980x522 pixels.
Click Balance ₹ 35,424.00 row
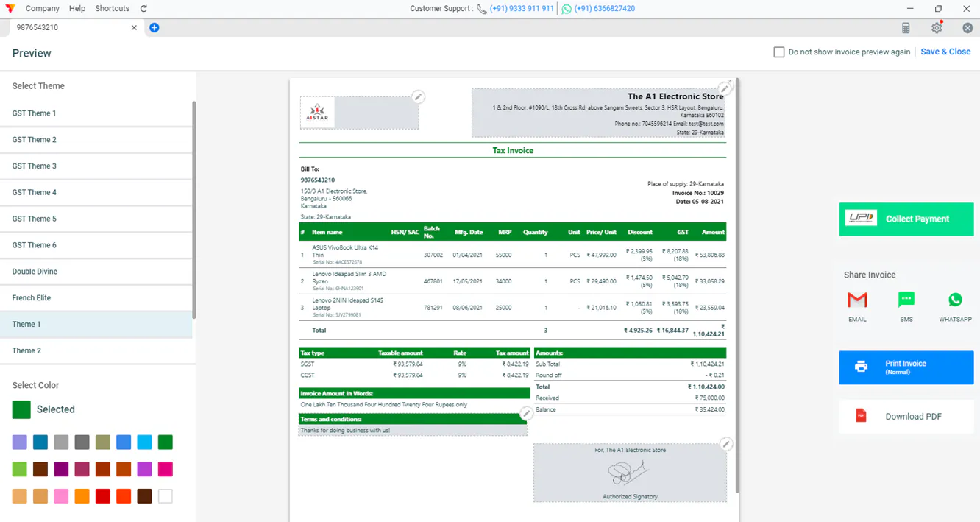click(631, 409)
